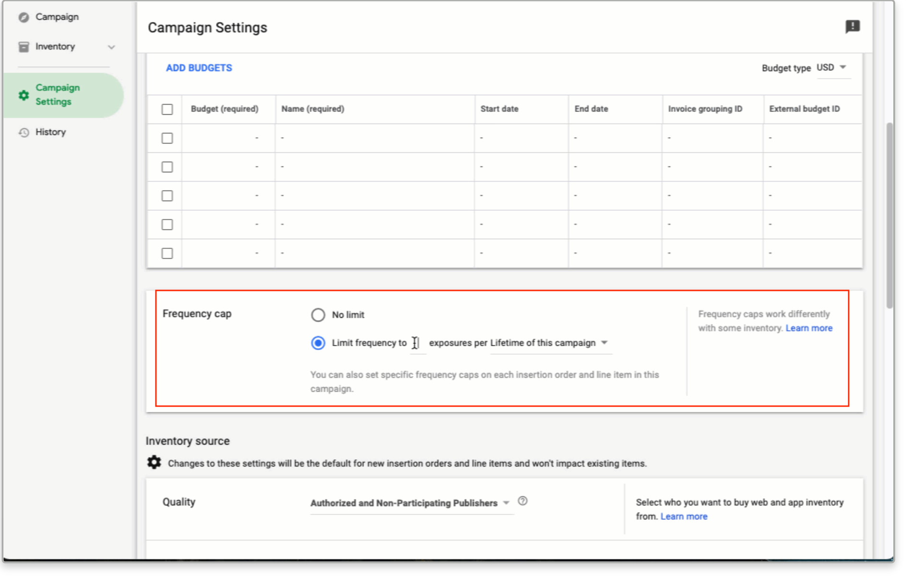Viewport: 924px width, 578px height.
Task: Click the Campaign Settings page title
Action: pos(207,28)
